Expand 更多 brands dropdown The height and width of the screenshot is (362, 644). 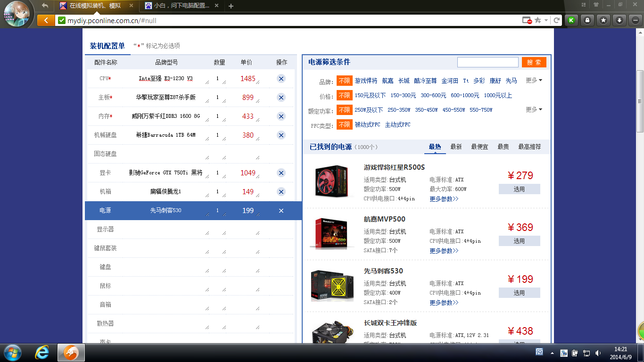coord(534,81)
